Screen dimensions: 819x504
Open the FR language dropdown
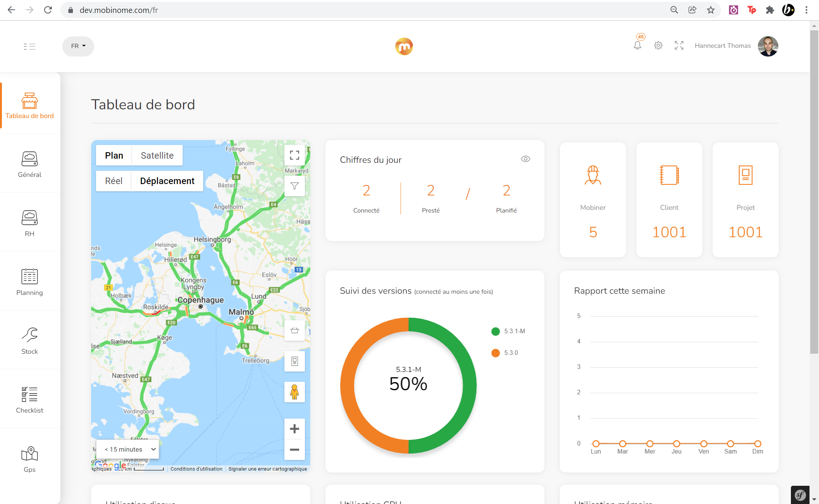coord(78,46)
